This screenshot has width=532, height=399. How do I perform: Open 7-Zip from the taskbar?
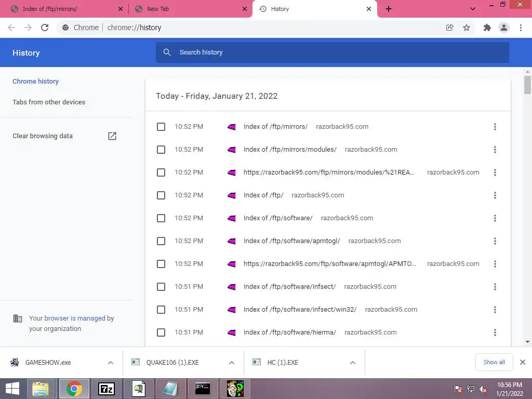106,389
